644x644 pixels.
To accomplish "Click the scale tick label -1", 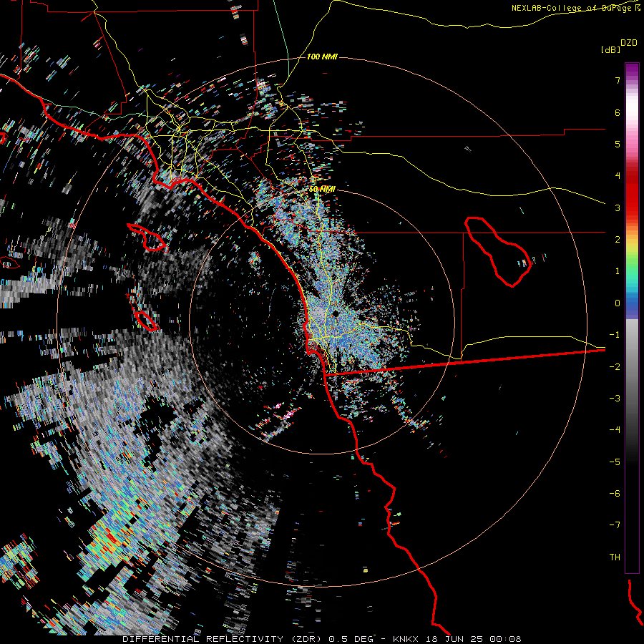I will pyautogui.click(x=615, y=335).
